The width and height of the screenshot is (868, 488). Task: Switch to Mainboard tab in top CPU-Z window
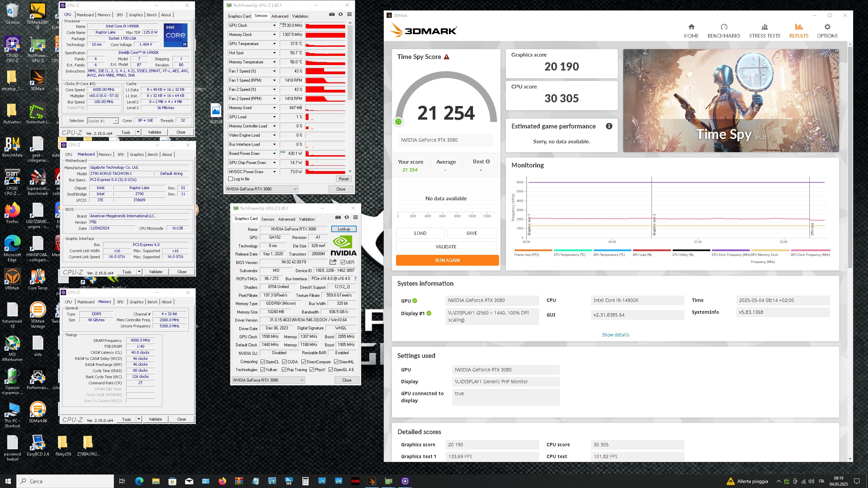[85, 15]
